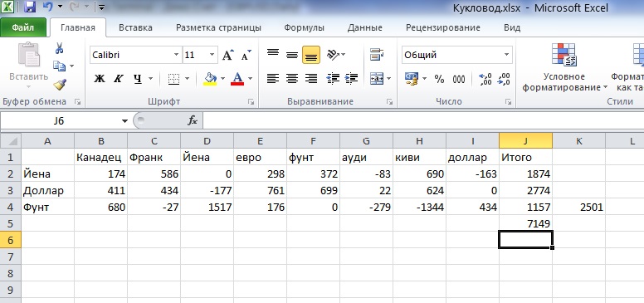Apply thousands separator 000 format

point(459,79)
